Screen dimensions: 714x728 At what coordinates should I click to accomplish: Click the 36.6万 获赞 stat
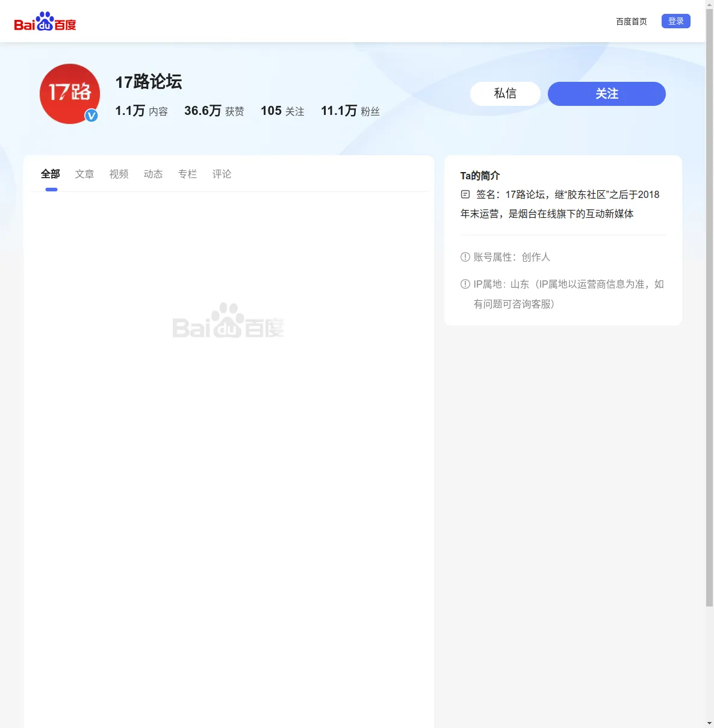[214, 111]
